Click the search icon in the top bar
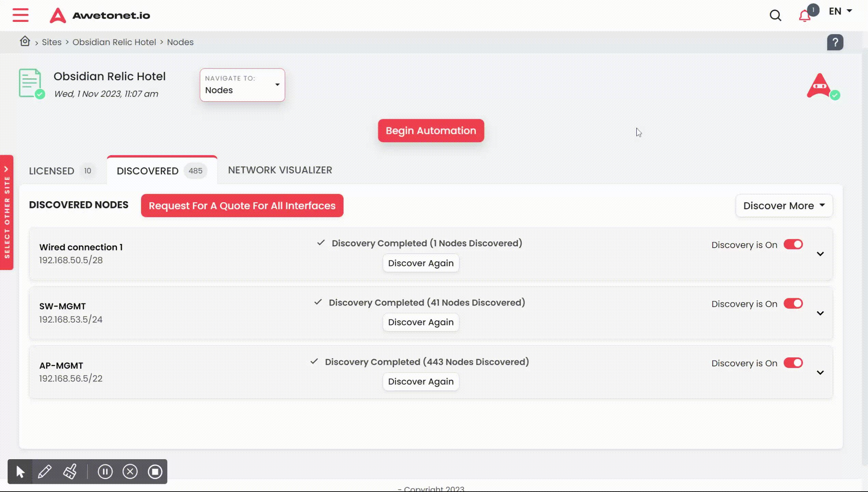The height and width of the screenshot is (492, 868). click(x=776, y=15)
